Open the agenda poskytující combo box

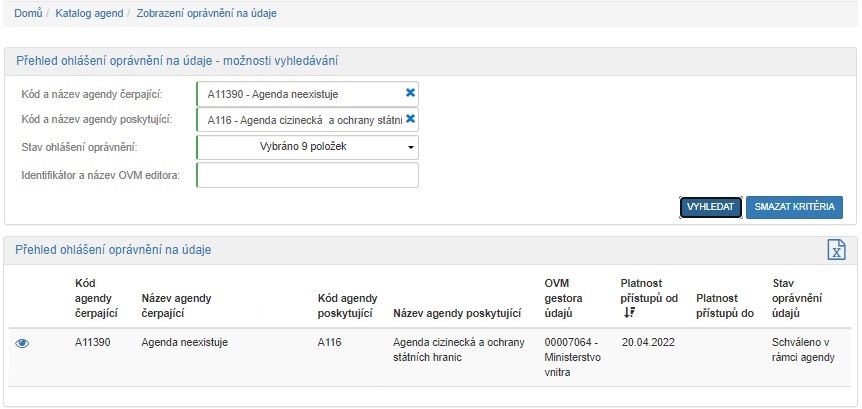click(298, 121)
